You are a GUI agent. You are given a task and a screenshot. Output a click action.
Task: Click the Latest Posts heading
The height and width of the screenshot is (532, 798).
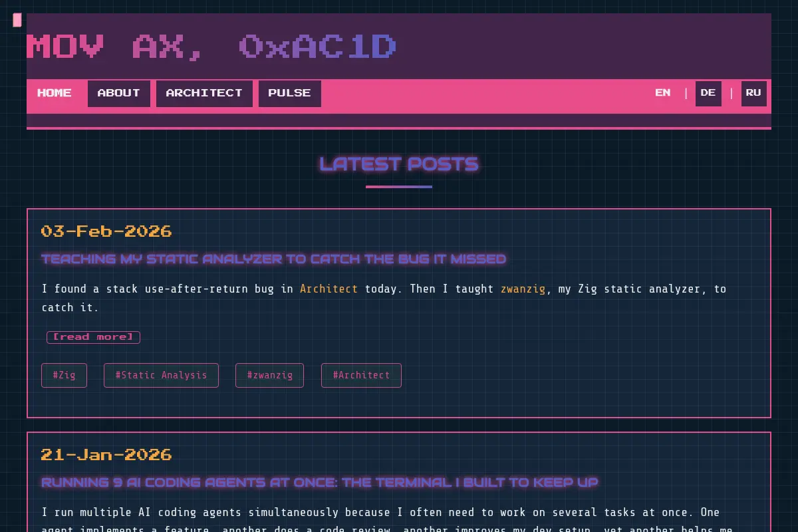(399, 164)
